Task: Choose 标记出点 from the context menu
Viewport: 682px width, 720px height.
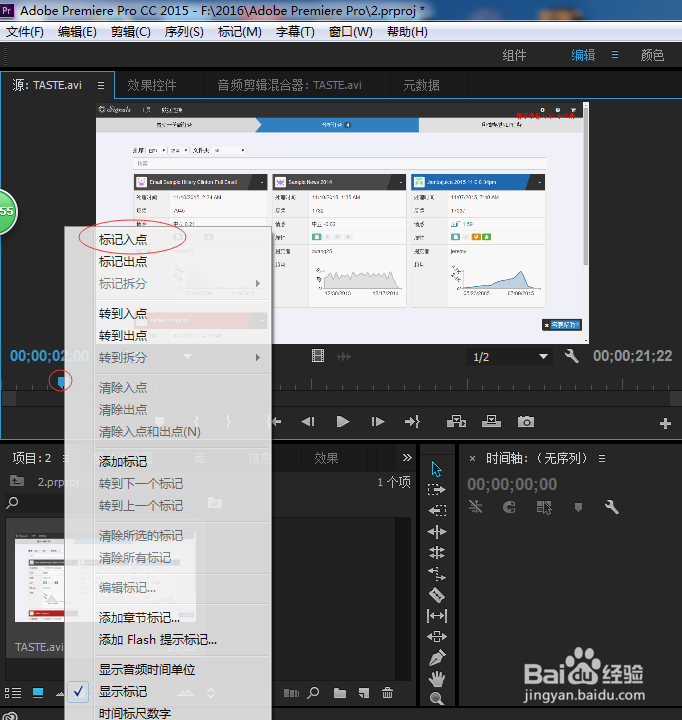Action: pos(123,261)
